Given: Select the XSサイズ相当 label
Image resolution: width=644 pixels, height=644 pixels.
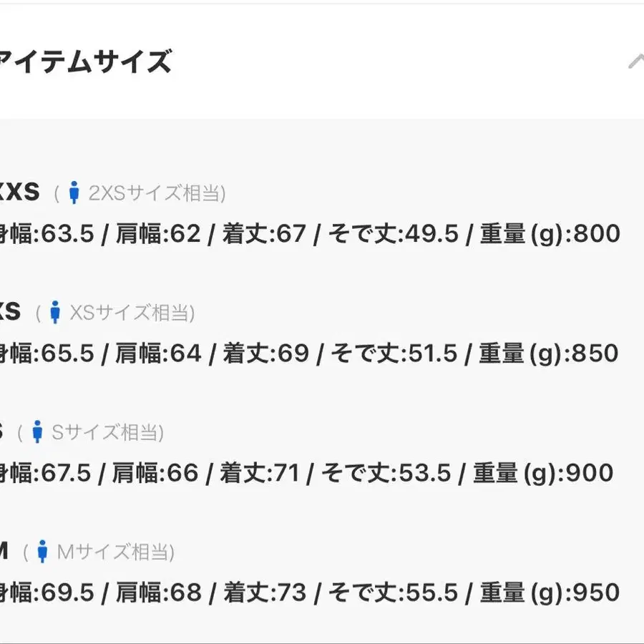Looking at the screenshot, I should (132, 313).
